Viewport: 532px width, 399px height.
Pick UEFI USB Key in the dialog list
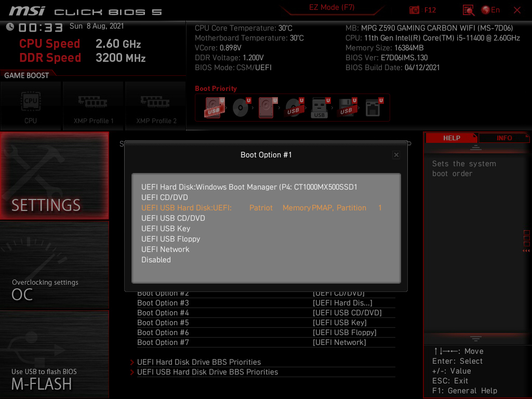(166, 229)
